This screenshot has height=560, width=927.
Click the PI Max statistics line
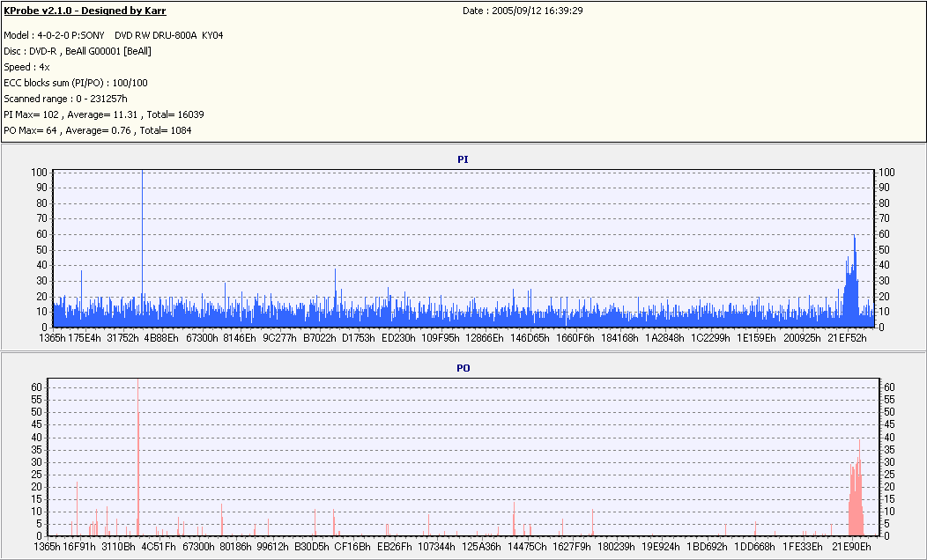click(x=104, y=114)
